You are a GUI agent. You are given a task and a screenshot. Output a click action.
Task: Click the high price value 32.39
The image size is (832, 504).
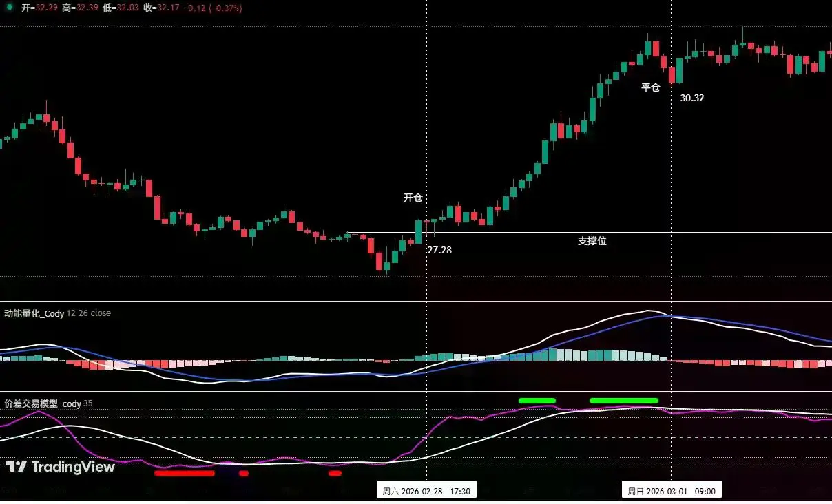pyautogui.click(x=87, y=8)
